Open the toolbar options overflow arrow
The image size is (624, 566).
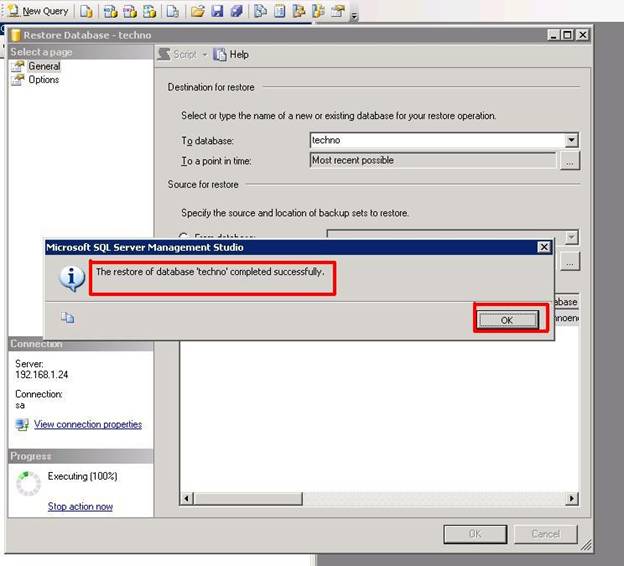tap(354, 16)
